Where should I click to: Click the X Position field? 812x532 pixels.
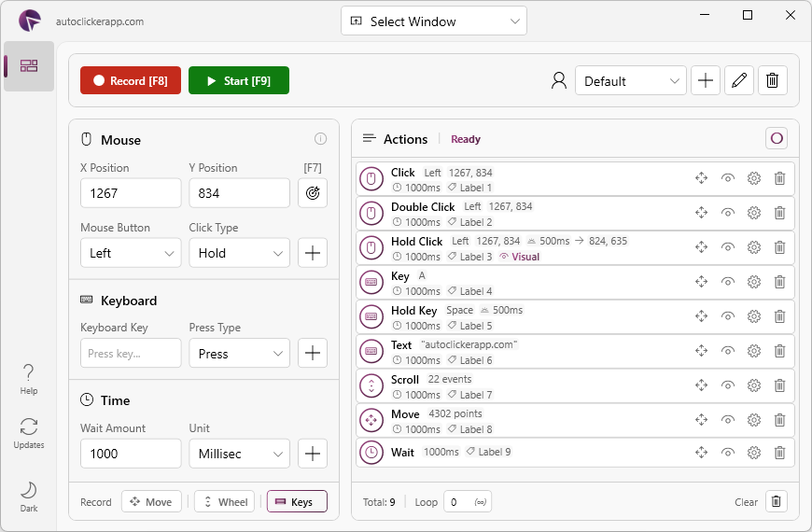[131, 193]
